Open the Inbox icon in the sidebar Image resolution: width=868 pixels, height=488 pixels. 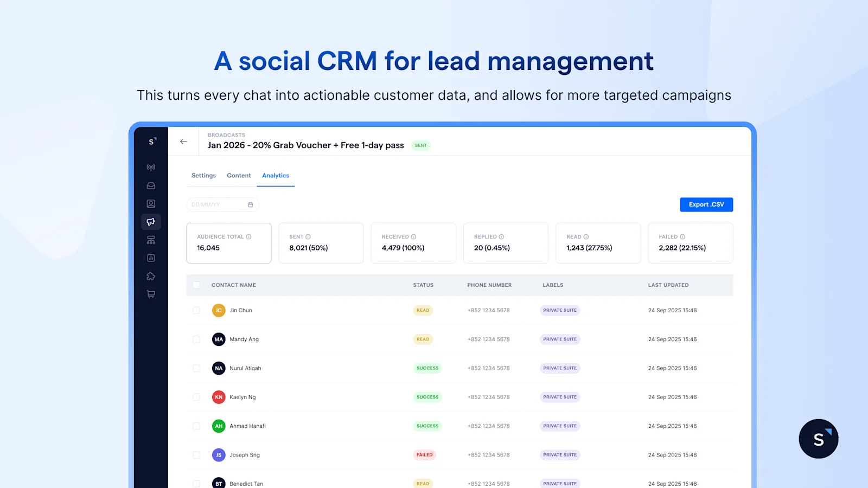tap(151, 185)
